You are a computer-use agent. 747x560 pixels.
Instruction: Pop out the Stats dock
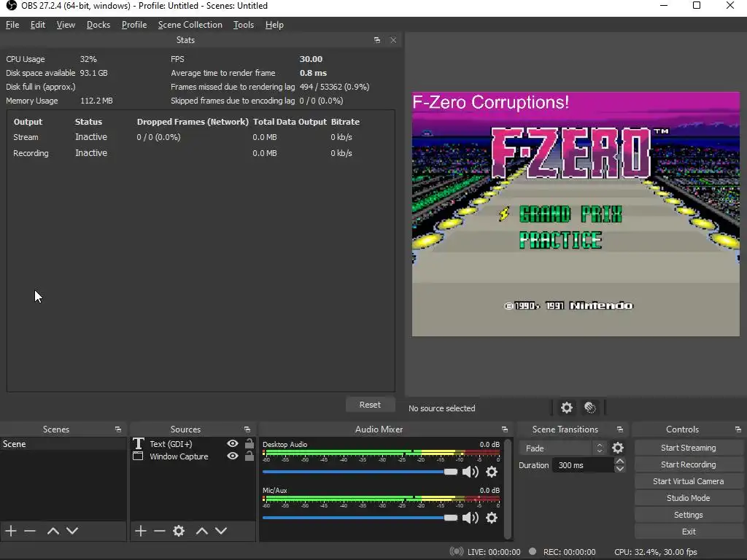[x=377, y=40]
